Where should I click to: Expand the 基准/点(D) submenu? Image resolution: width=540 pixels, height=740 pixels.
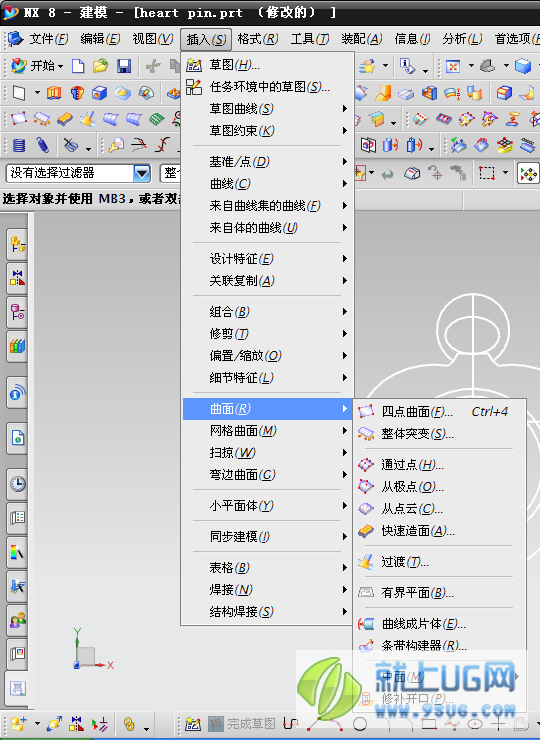pyautogui.click(x=267, y=161)
